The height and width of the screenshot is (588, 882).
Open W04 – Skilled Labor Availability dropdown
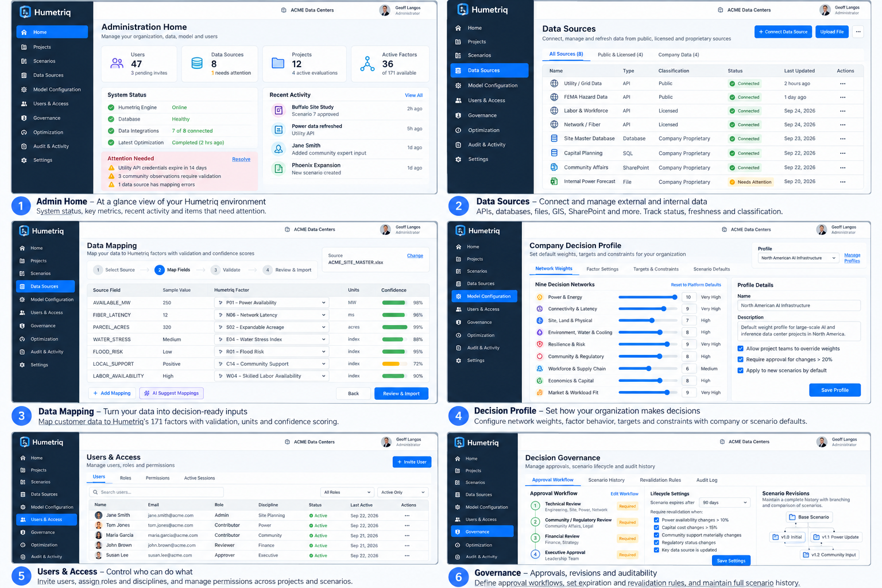(x=272, y=376)
